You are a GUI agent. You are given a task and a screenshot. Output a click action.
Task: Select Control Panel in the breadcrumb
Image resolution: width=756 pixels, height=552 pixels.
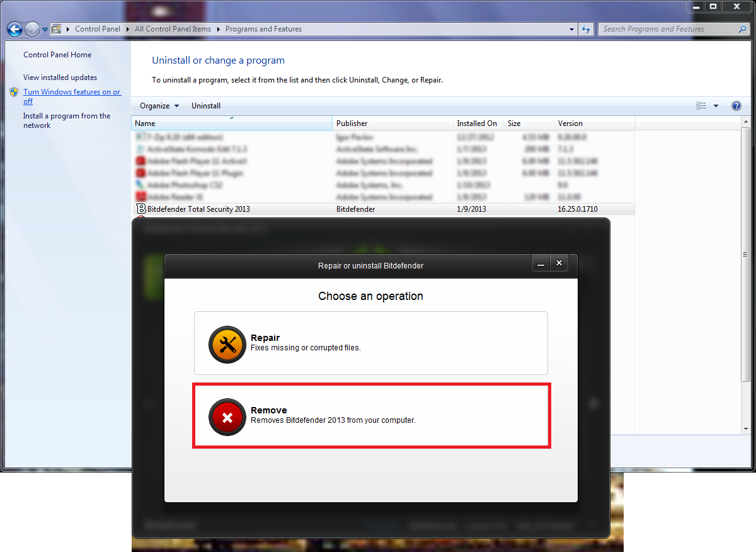98,29
